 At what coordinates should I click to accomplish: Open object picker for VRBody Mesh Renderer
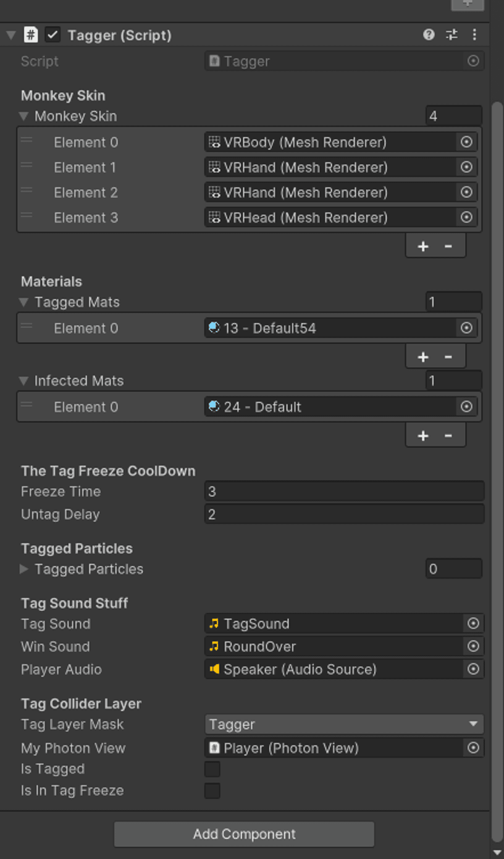466,142
